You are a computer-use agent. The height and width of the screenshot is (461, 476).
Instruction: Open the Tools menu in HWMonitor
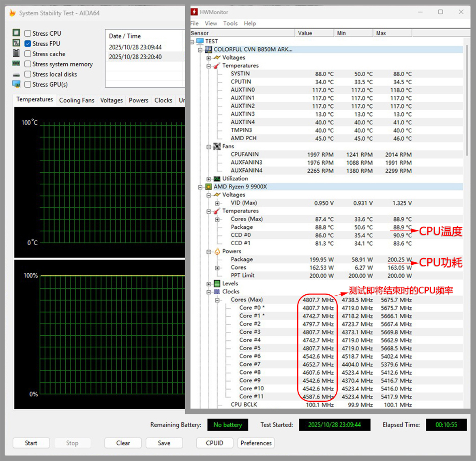click(230, 24)
